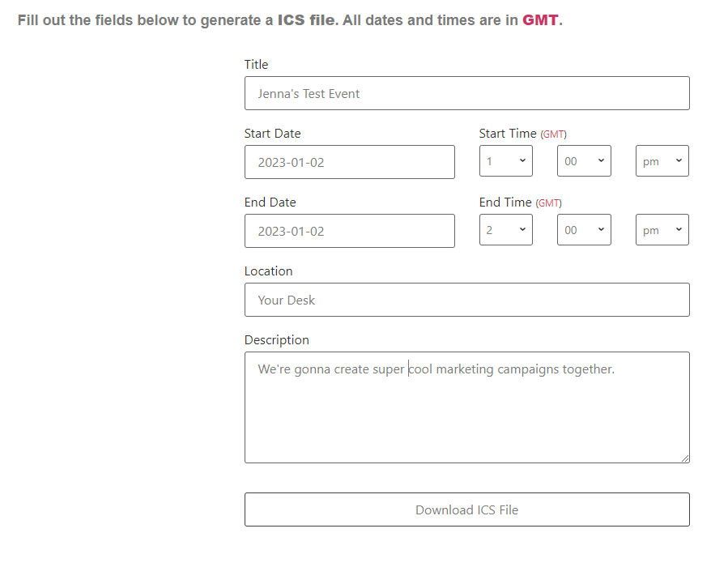Click the Title label above the first field
Viewport: 728px width, 567px height.
256,64
